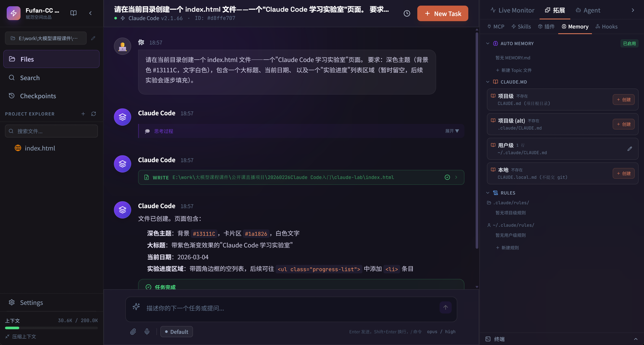Image resolution: width=644 pixels, height=345 pixels.
Task: Edit the working directory path with the pencil icon
Action: pyautogui.click(x=93, y=38)
